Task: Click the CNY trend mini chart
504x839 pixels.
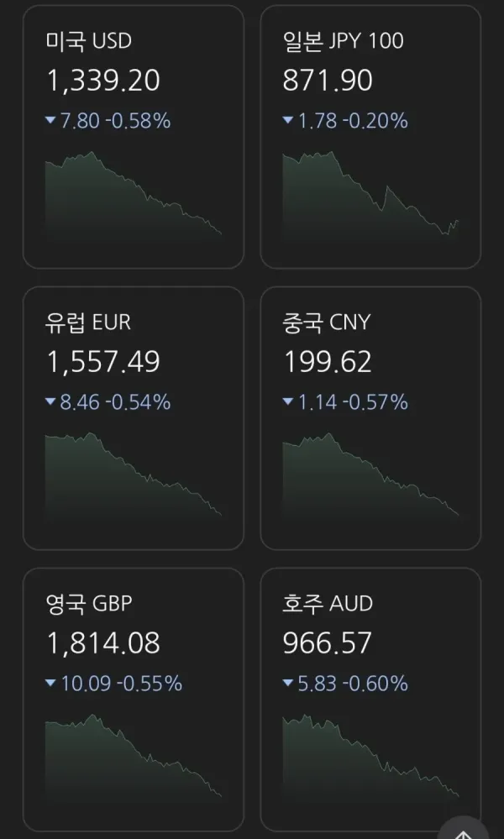Action: coord(370,478)
